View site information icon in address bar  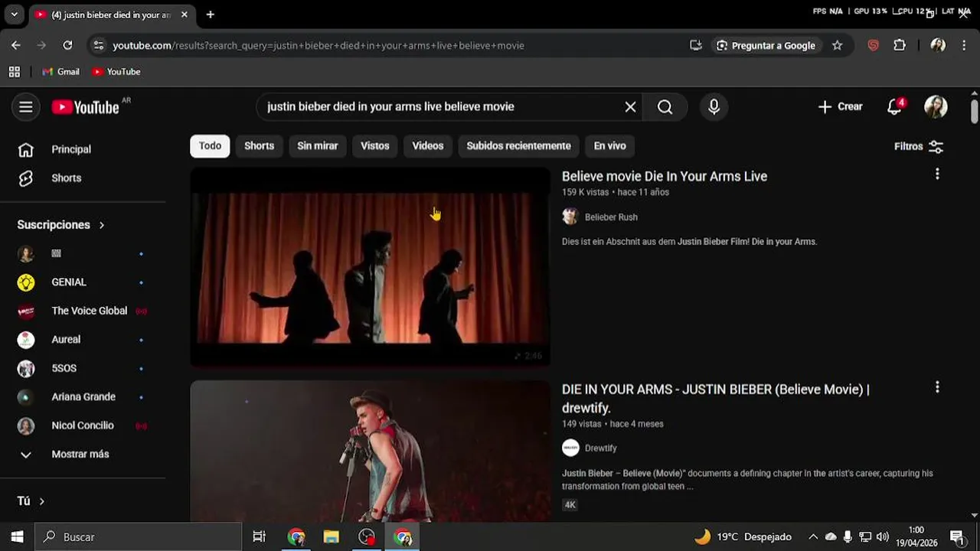98,46
